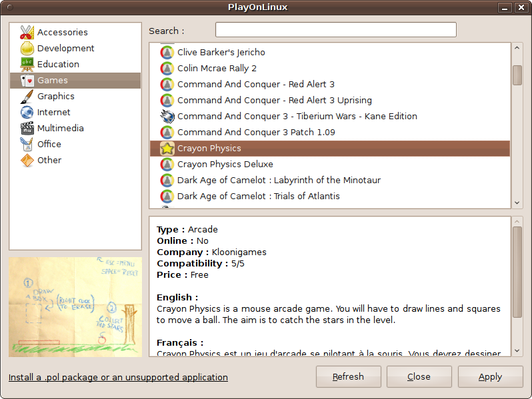Click the Internet globe icon
The height and width of the screenshot is (399, 532).
[27, 112]
